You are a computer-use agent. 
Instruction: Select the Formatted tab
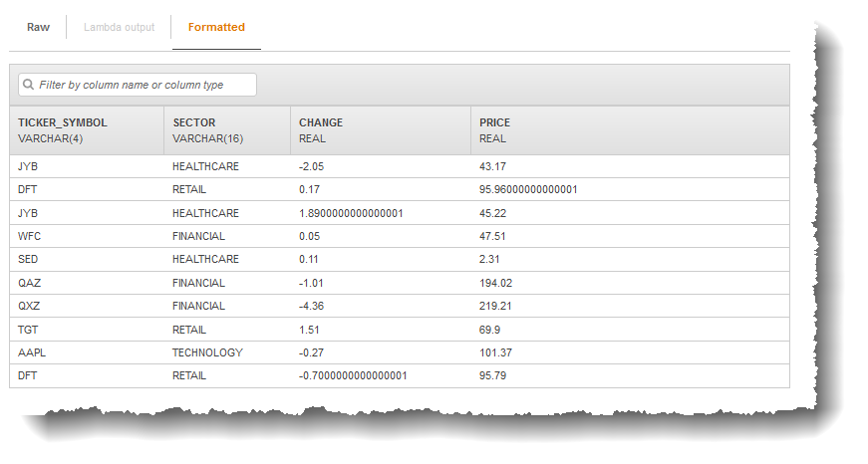[x=216, y=27]
